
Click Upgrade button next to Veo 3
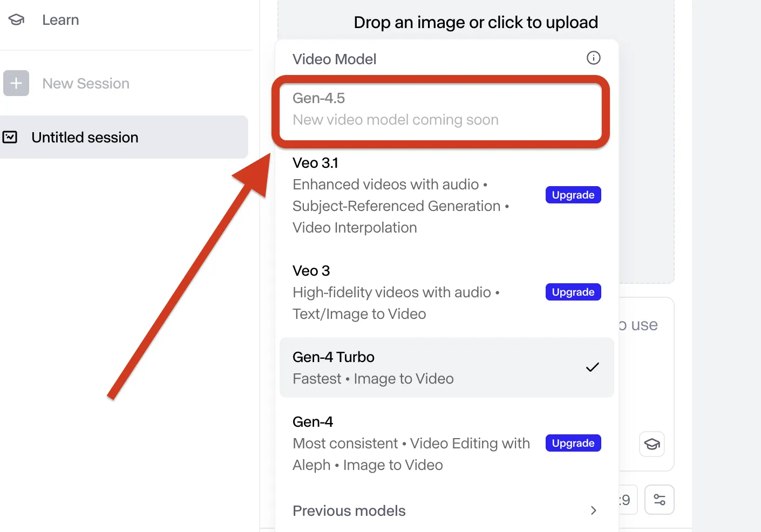click(573, 292)
